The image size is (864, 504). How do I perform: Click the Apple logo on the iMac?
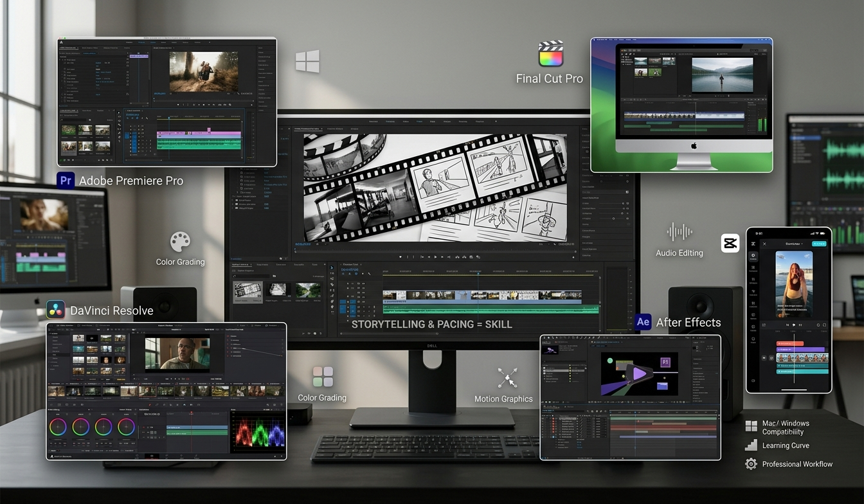[694, 146]
